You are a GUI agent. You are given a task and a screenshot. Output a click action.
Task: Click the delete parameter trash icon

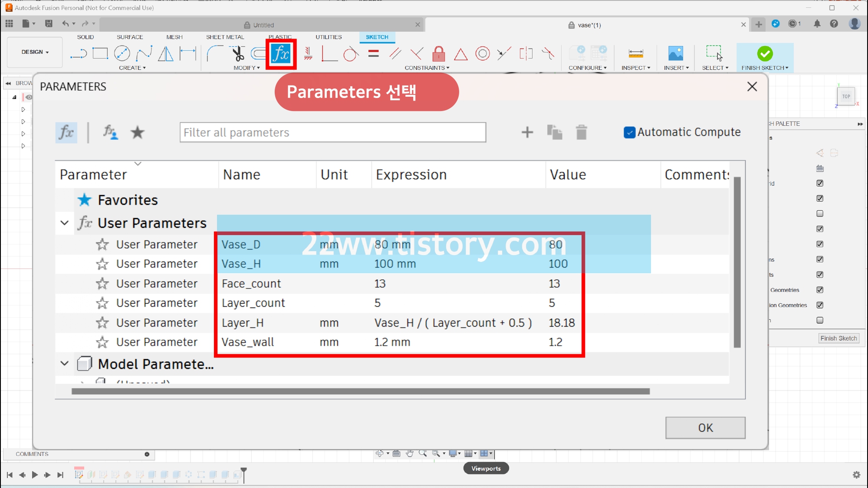[x=581, y=132]
